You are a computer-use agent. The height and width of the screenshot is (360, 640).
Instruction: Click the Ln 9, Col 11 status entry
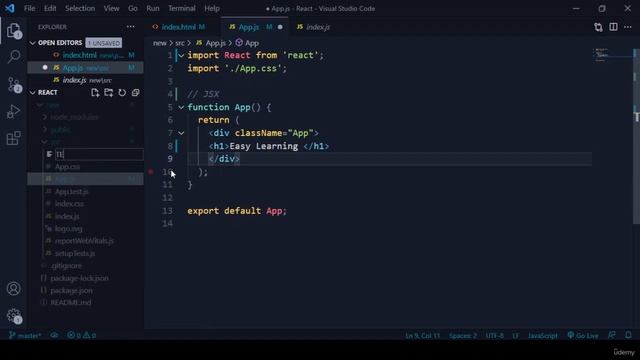pos(422,336)
